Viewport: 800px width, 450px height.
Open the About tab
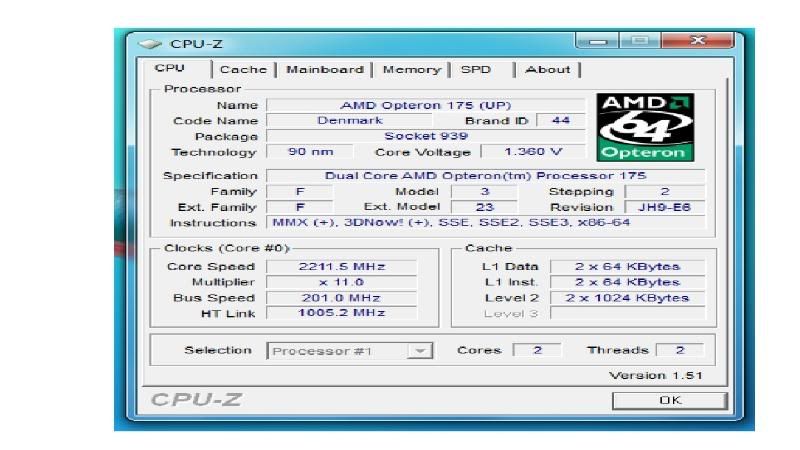click(x=547, y=69)
